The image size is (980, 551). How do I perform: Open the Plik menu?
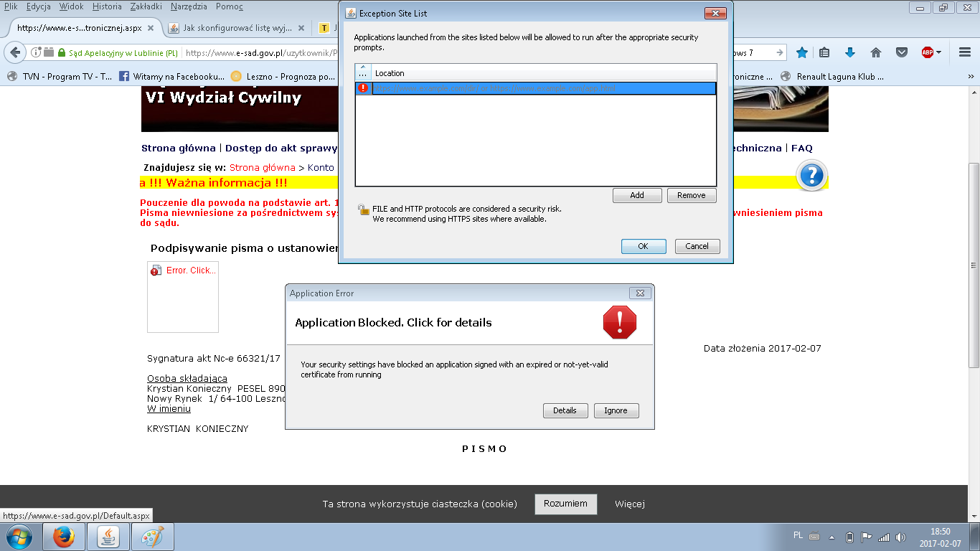[11, 6]
